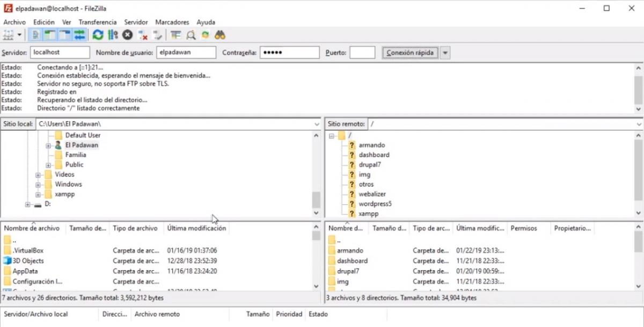Click the AppData folder icon in local list
This screenshot has width=644, height=327.
click(x=8, y=271)
